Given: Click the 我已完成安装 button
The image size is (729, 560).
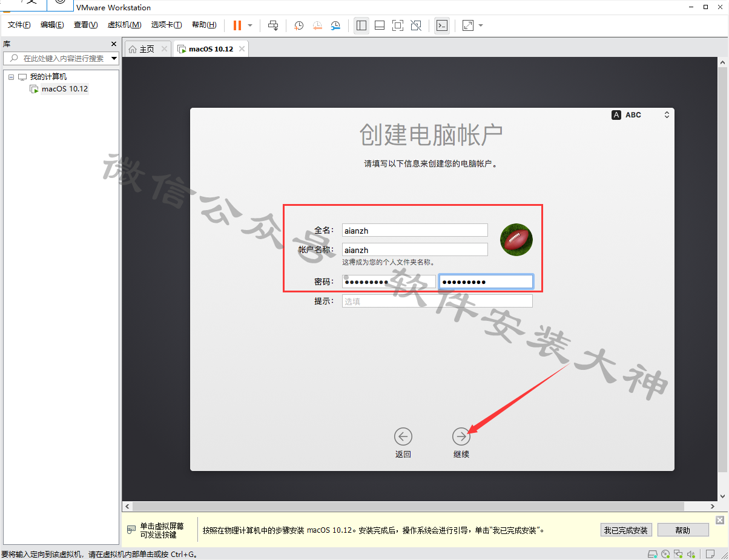Looking at the screenshot, I should click(x=626, y=530).
